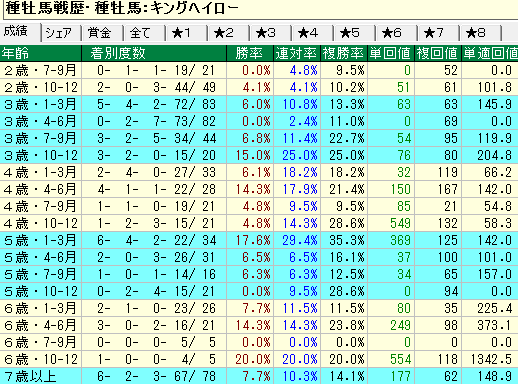Viewport: 518px width, 384px height.
Task: Click the 複勝率 column header
Action: 344,53
